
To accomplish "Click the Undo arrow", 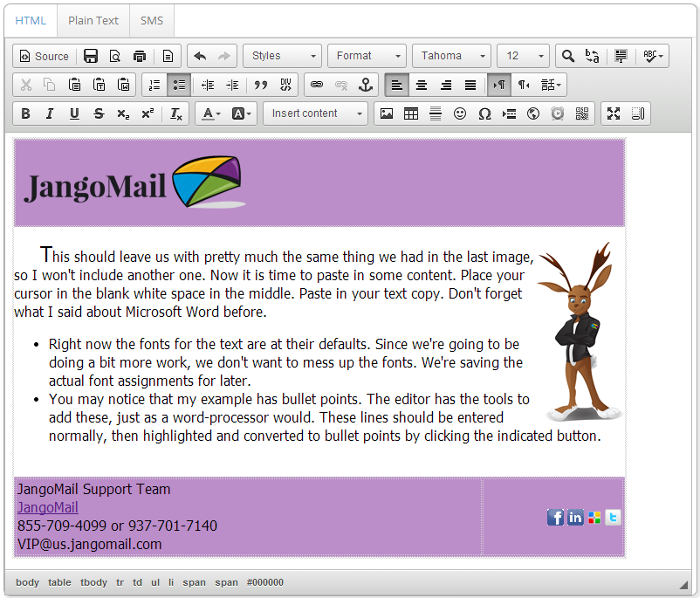I will point(200,56).
